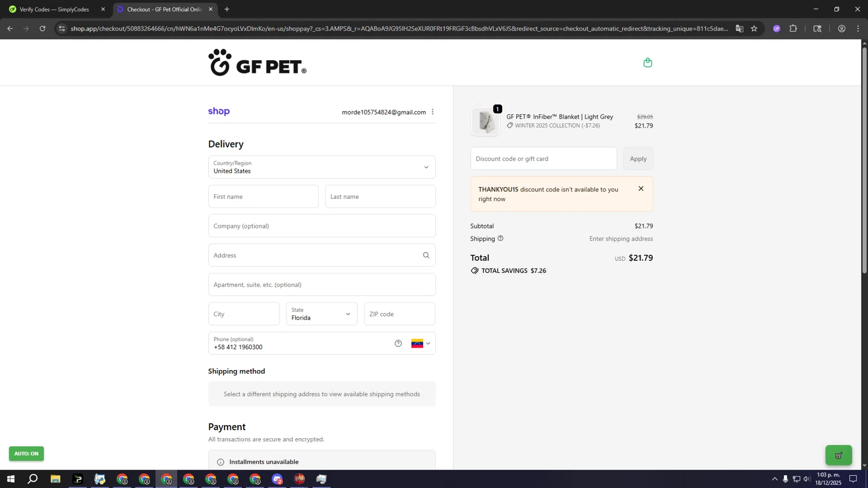Open the Windows Start menu
The width and height of the screenshot is (868, 488).
click(x=10, y=479)
